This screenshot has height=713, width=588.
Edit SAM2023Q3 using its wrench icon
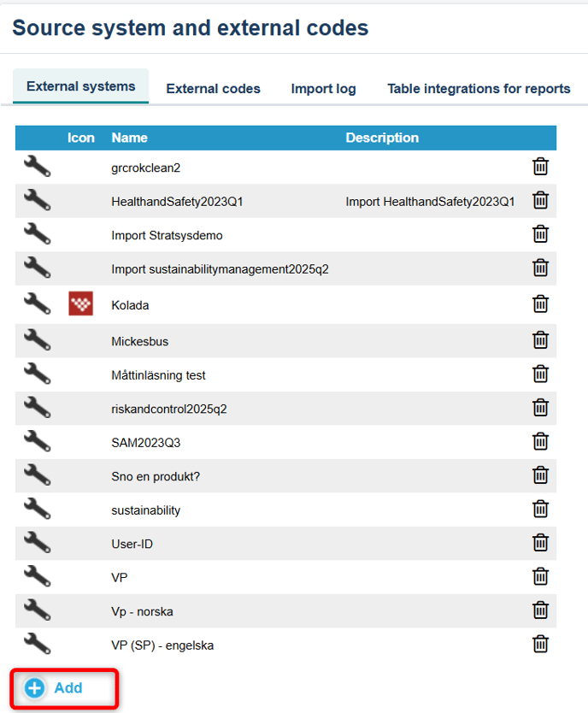(x=37, y=441)
